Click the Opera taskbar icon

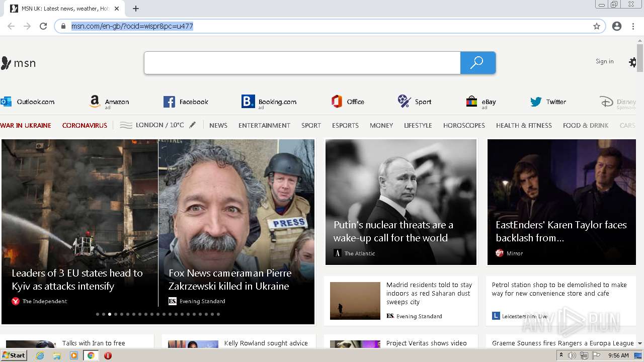108,355
